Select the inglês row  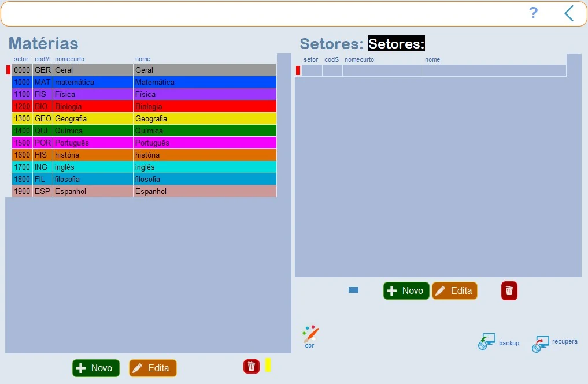tap(145, 167)
